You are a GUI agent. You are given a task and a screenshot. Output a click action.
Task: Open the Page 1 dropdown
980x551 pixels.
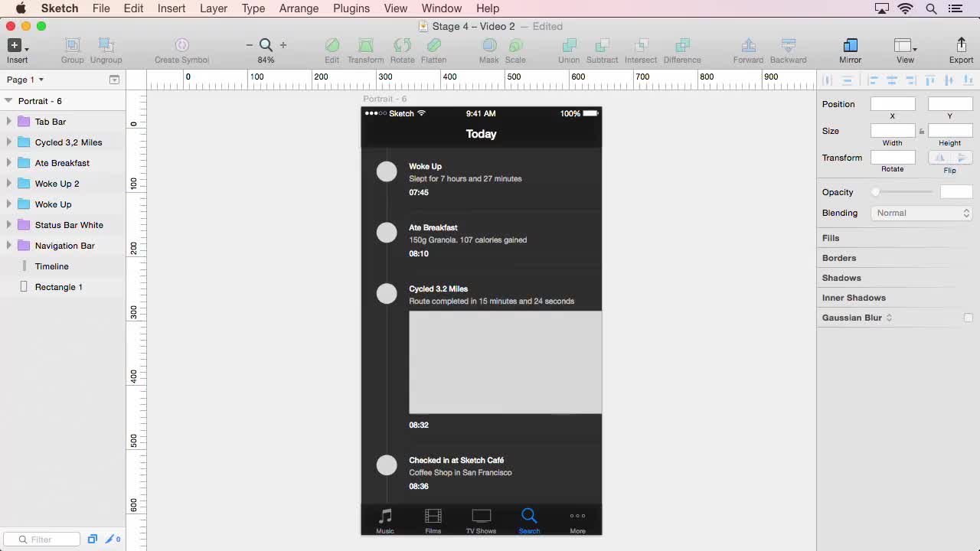[x=25, y=80]
